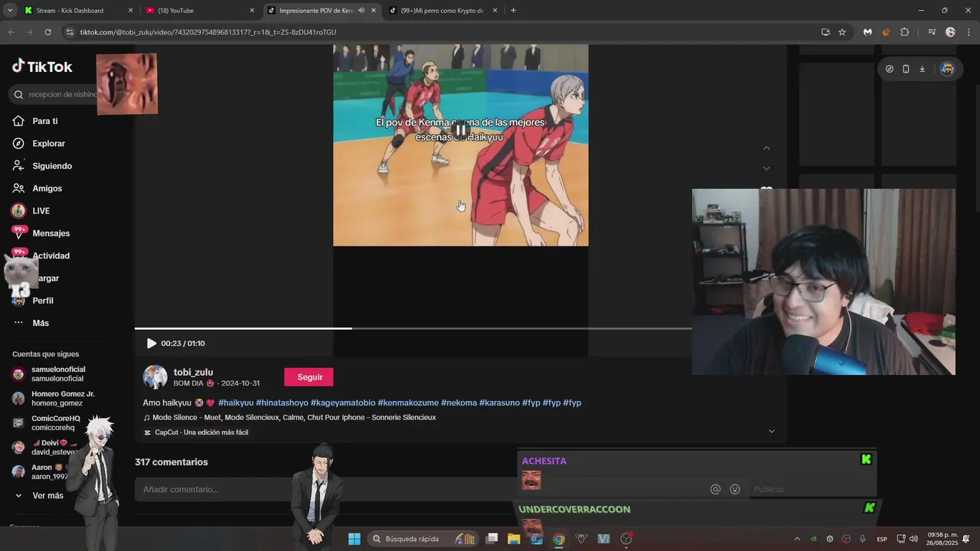Open the Explorar page

(x=48, y=143)
